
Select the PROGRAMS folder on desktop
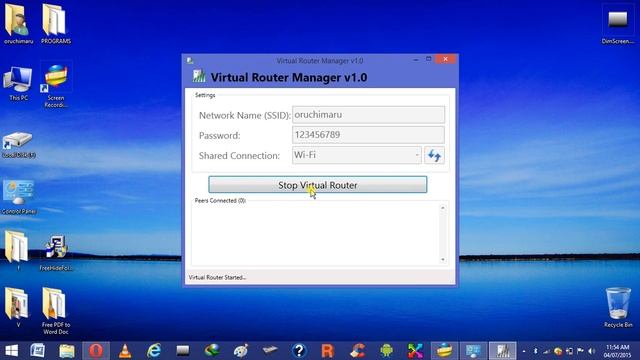(56, 24)
